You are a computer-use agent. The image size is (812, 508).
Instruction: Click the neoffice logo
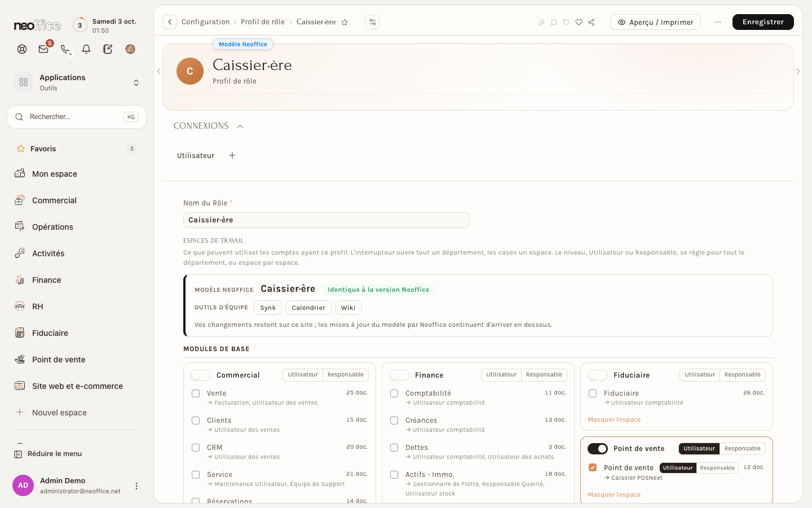pos(37,25)
